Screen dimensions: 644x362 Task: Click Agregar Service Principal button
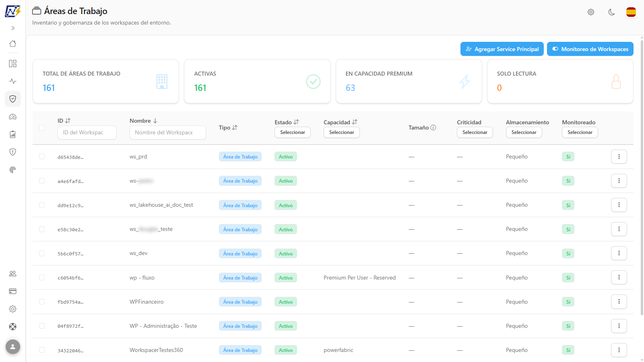tap(502, 49)
